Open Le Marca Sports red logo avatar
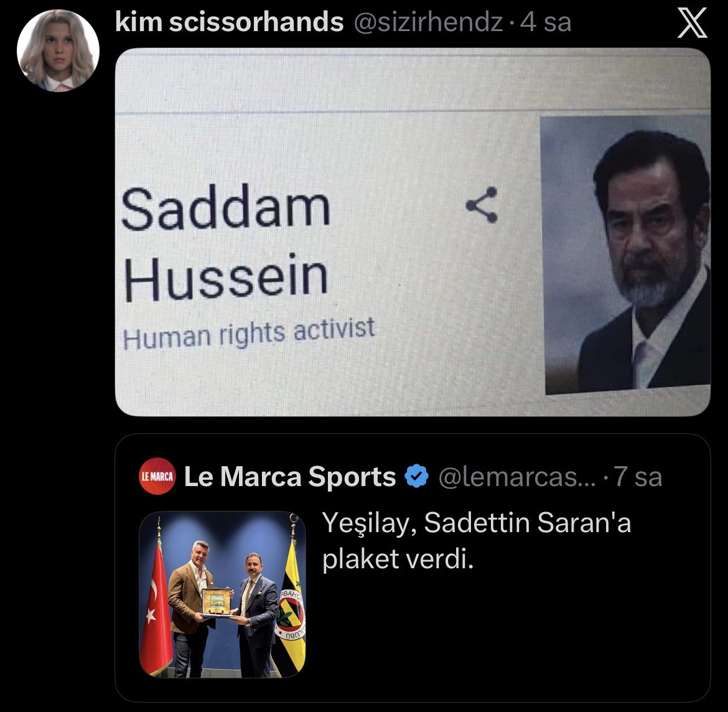Viewport: 728px width, 712px height. [x=157, y=476]
